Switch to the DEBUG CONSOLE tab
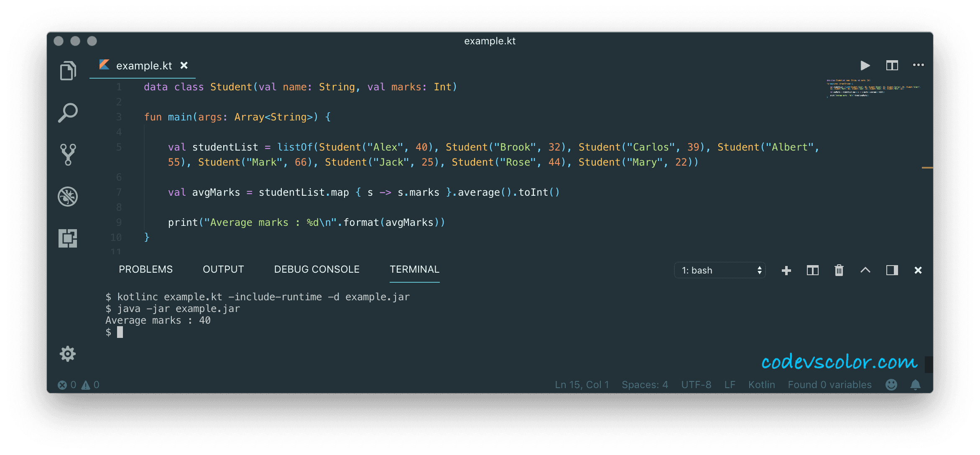Viewport: 980px width, 455px height. [316, 269]
